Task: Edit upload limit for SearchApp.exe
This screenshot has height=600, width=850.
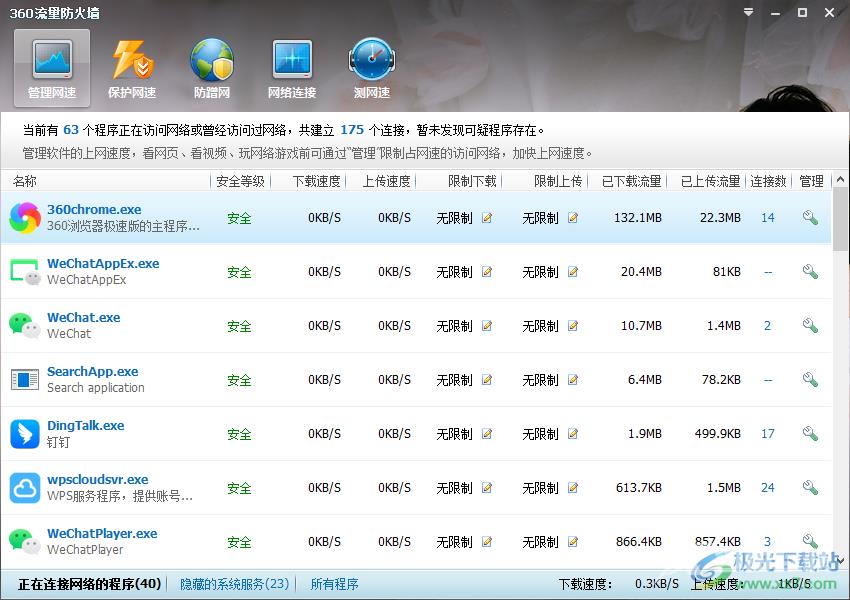Action: click(x=572, y=380)
